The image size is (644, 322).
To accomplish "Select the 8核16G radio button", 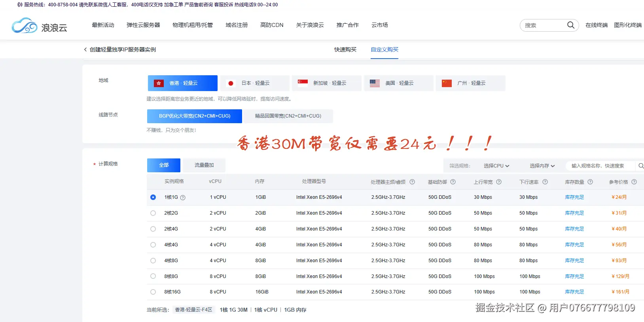I will click(153, 292).
